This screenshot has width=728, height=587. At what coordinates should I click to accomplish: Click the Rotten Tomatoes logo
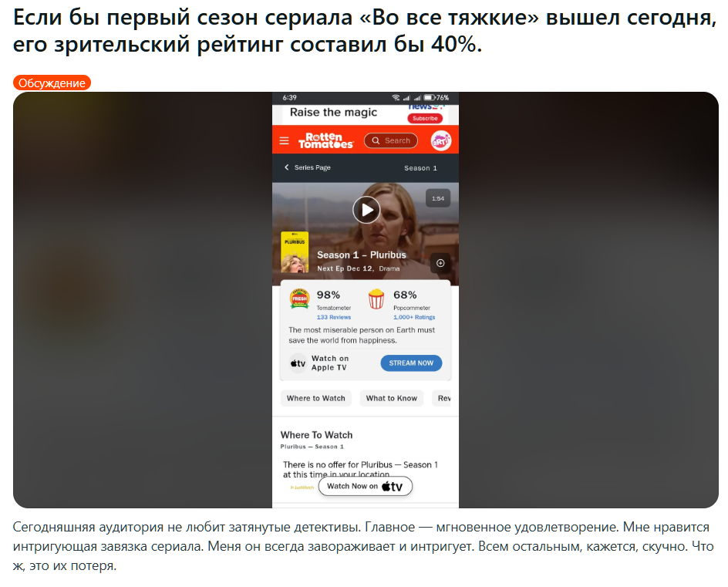325,140
